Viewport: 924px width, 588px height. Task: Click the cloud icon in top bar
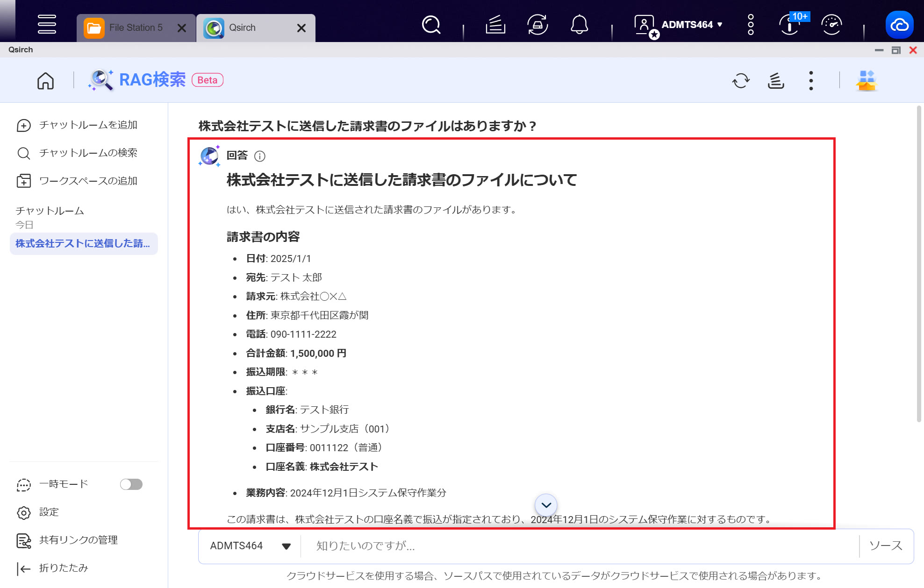[x=899, y=25]
